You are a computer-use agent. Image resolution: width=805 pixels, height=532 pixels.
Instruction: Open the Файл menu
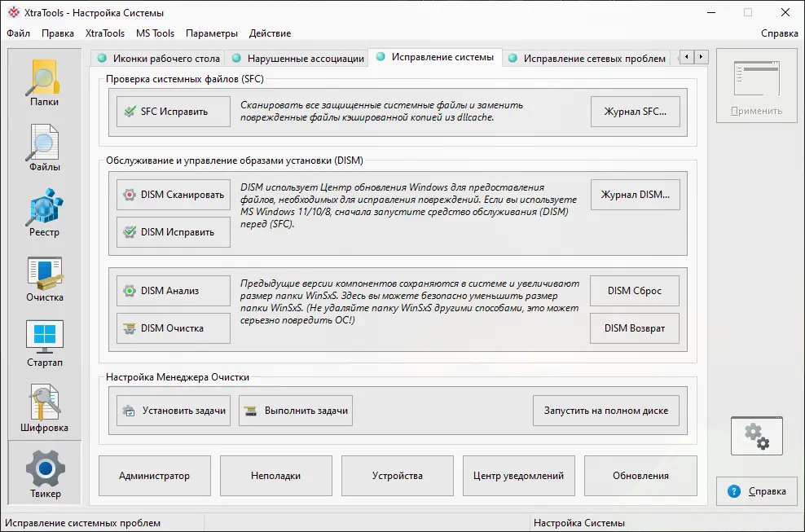[x=19, y=33]
